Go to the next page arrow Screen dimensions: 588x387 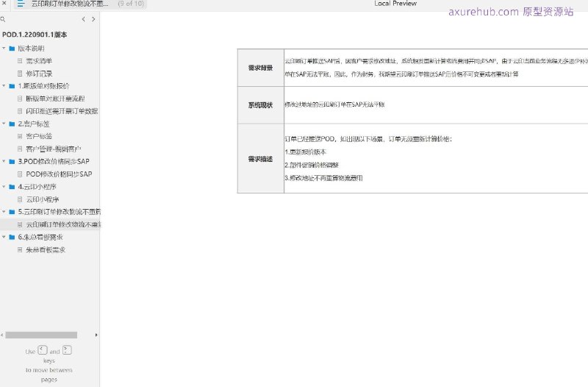(93, 19)
